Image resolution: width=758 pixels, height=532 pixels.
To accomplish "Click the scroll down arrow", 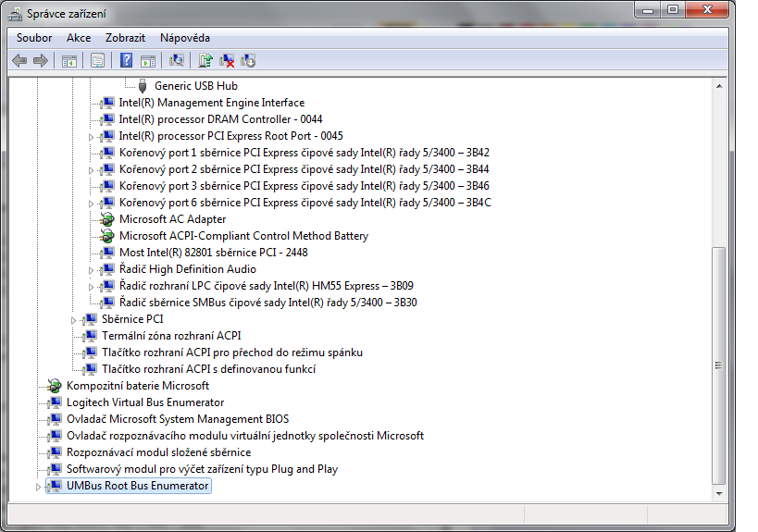I will pos(719,494).
